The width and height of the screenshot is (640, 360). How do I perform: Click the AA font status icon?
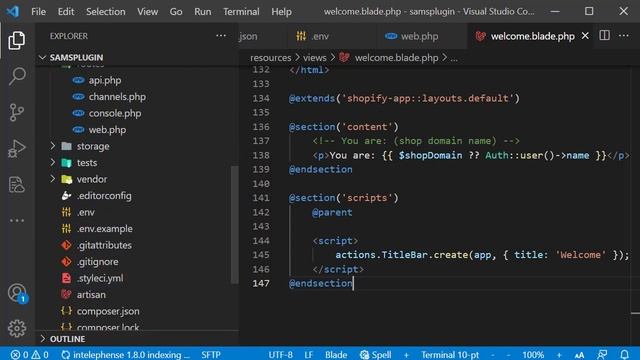[x=579, y=355]
